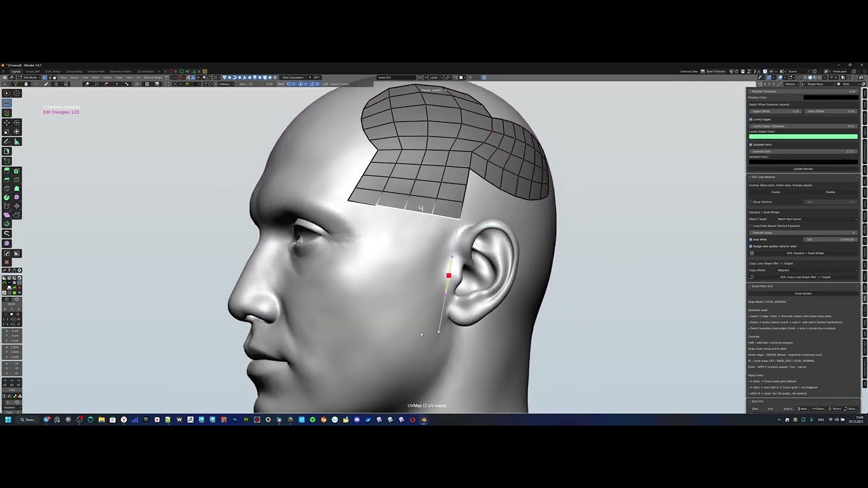Open the Windows Start menu
Image resolution: width=868 pixels, height=488 pixels.
click(8, 420)
